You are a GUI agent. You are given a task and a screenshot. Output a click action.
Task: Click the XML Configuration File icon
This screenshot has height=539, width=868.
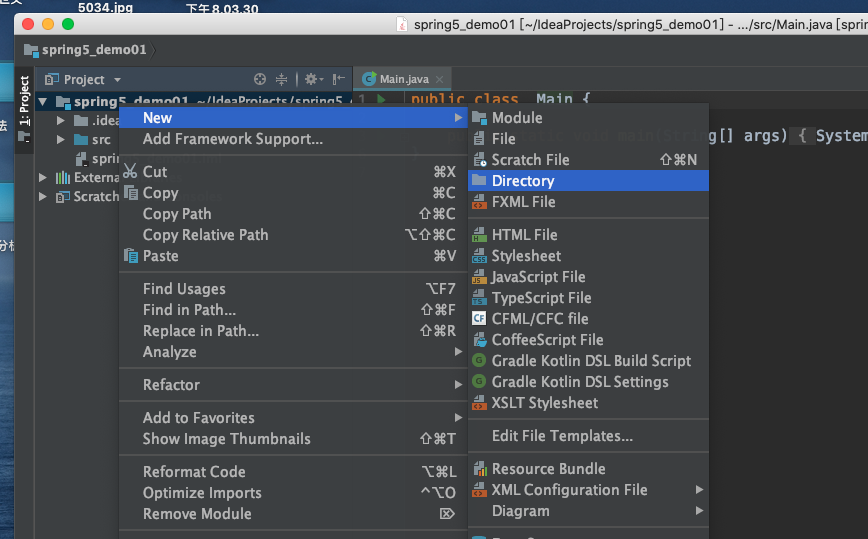(479, 490)
